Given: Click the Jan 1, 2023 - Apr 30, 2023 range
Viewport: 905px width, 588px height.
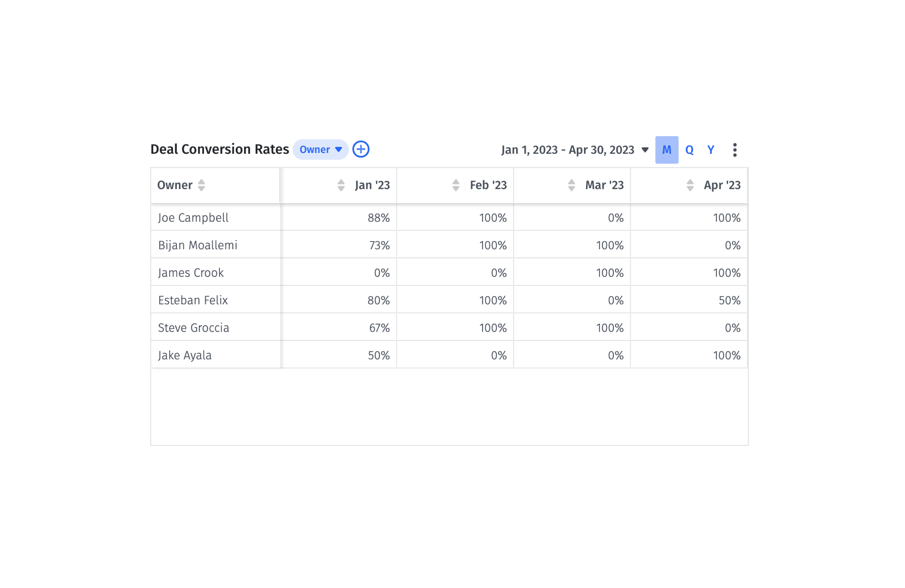Looking at the screenshot, I should point(567,150).
